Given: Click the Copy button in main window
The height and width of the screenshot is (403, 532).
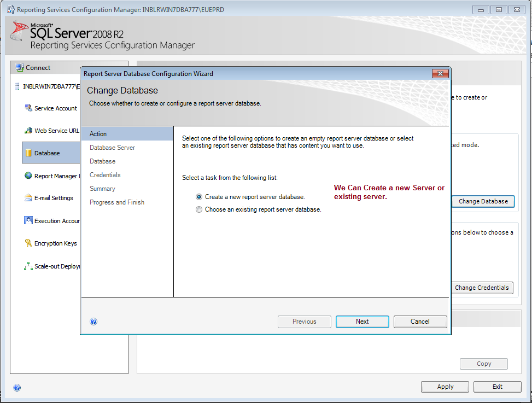Looking at the screenshot, I should (484, 364).
